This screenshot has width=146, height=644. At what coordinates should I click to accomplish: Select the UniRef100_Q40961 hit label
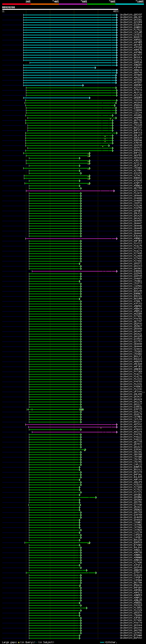click(x=131, y=268)
